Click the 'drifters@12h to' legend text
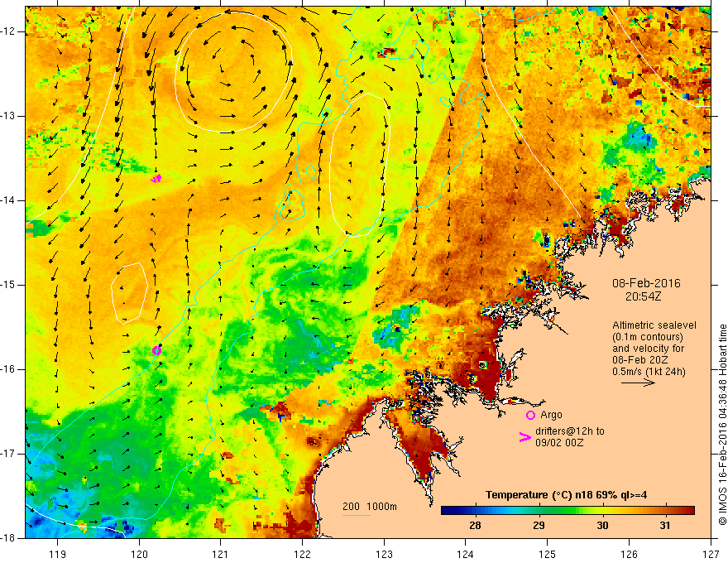Image resolution: width=728 pixels, height=563 pixels. click(570, 431)
